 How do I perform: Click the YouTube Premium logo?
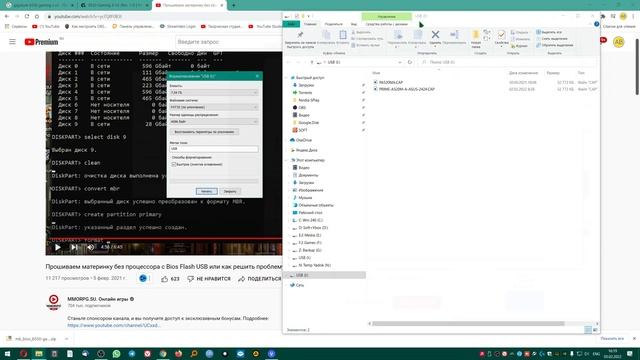pyautogui.click(x=41, y=42)
